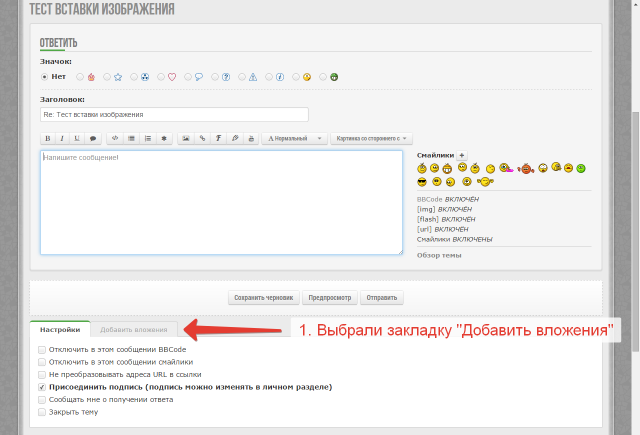Apply italic formatting in the editor toolbar
This screenshot has width=640, height=435.
pyautogui.click(x=62, y=138)
